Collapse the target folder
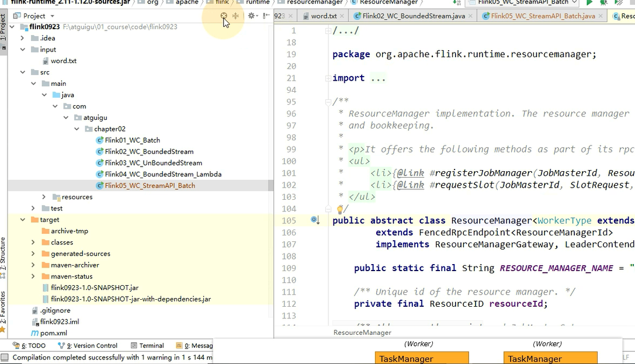 [x=23, y=220]
